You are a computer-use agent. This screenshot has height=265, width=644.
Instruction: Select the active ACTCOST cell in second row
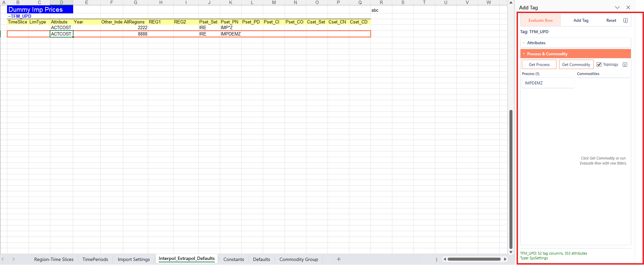click(61, 34)
